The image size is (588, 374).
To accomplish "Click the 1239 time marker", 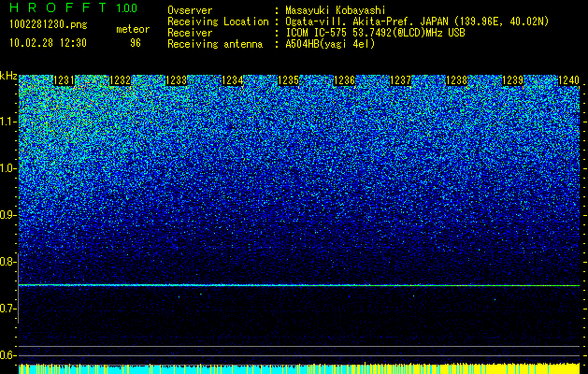I will click(x=513, y=80).
